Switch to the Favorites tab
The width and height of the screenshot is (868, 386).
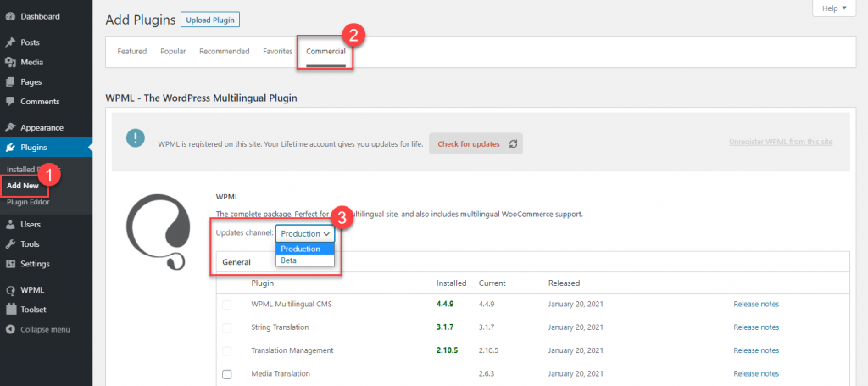click(x=278, y=52)
